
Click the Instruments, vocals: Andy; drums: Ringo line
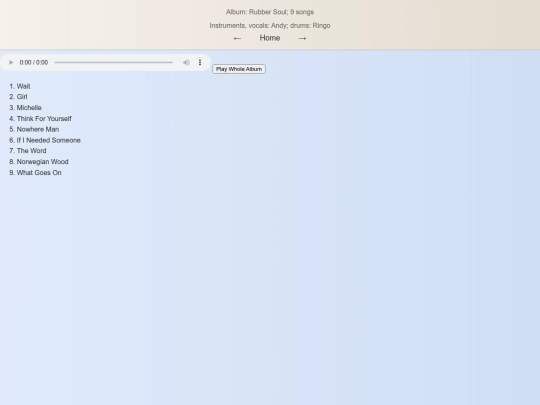click(x=270, y=25)
